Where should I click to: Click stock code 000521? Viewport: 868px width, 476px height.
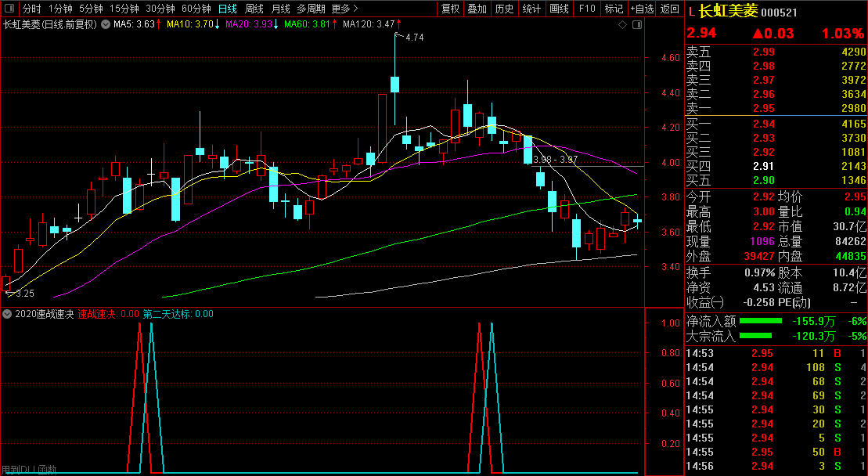coord(779,13)
